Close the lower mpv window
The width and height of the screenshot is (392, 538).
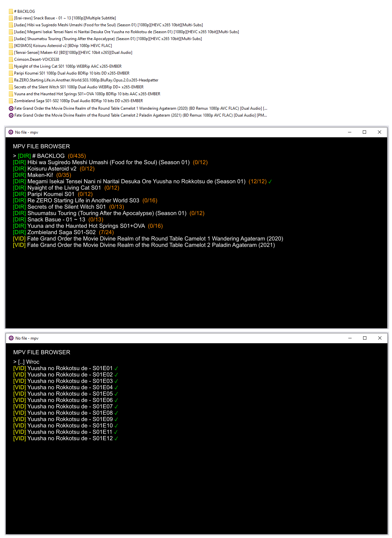pos(380,338)
